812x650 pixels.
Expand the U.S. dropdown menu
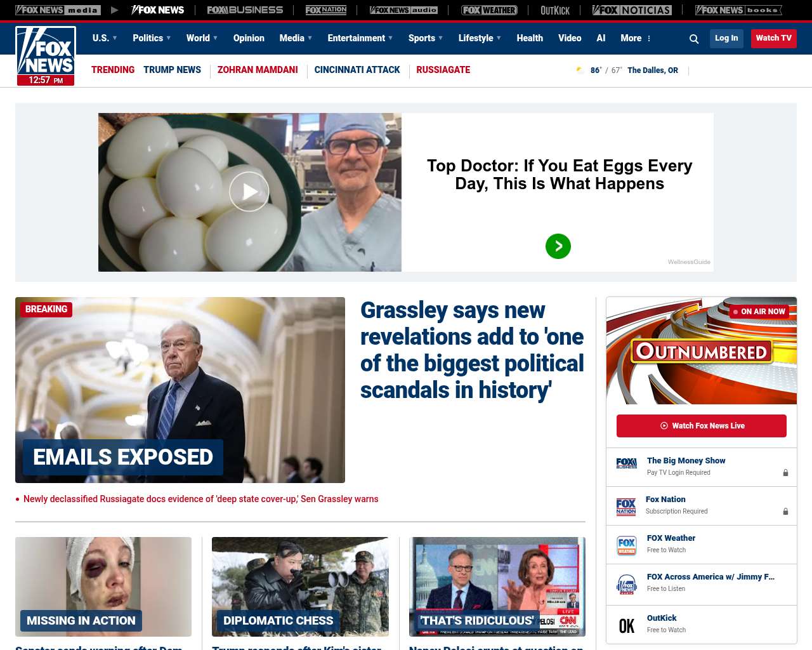click(x=105, y=38)
